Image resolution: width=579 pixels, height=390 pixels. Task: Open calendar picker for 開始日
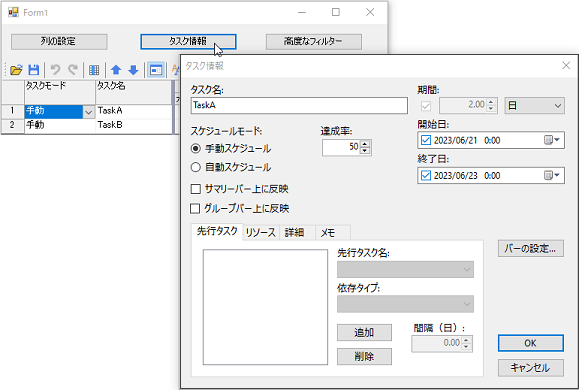coord(552,140)
